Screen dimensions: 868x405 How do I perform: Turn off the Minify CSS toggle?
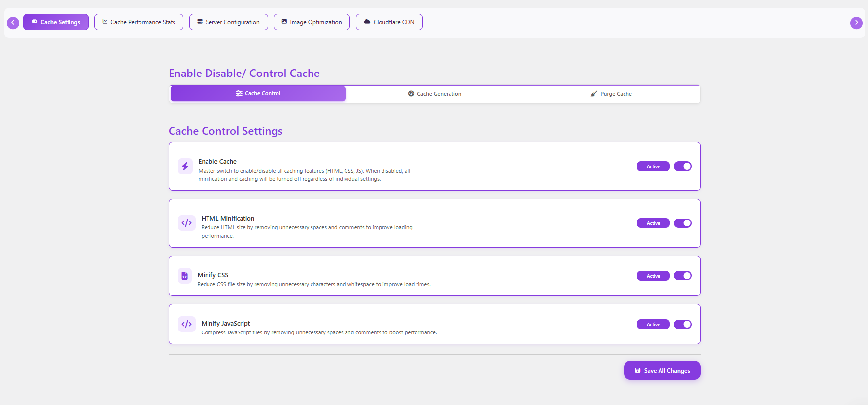point(682,276)
